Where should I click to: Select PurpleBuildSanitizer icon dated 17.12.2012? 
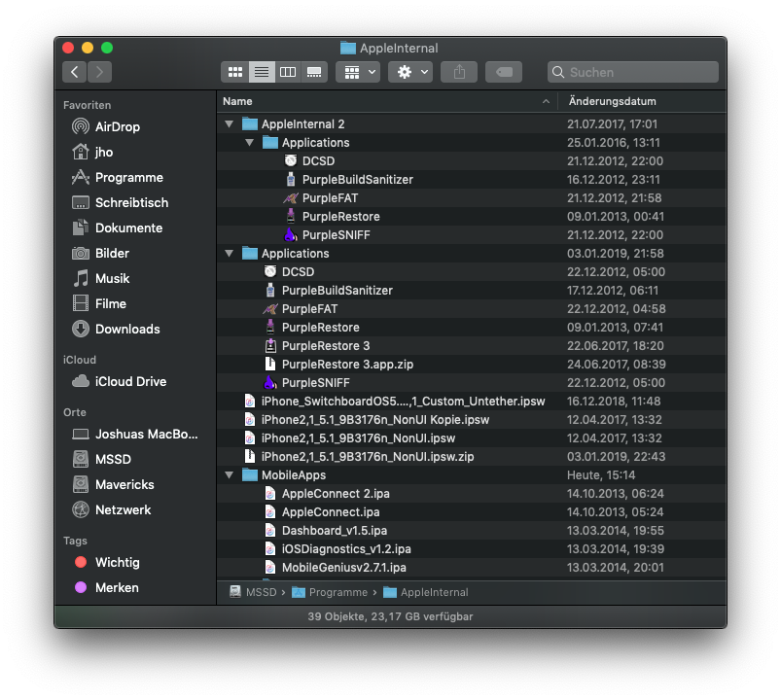point(270,290)
